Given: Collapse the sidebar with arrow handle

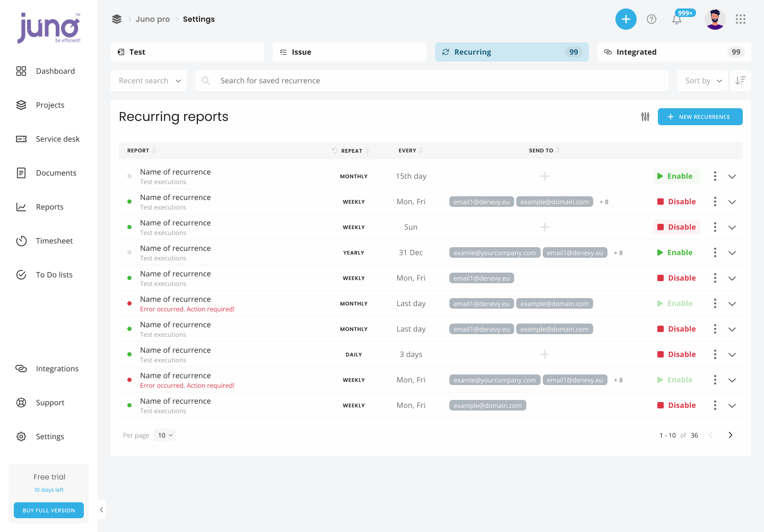Looking at the screenshot, I should click(101, 510).
